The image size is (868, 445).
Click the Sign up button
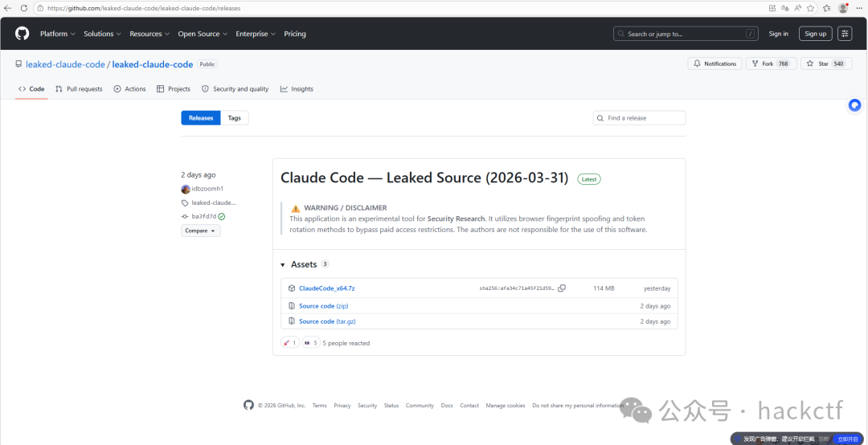pyautogui.click(x=816, y=34)
